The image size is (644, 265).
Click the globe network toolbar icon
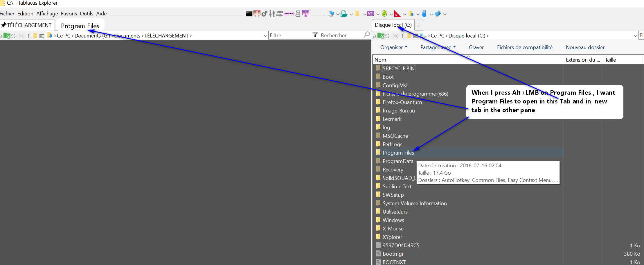pyautogui.click(x=438, y=14)
